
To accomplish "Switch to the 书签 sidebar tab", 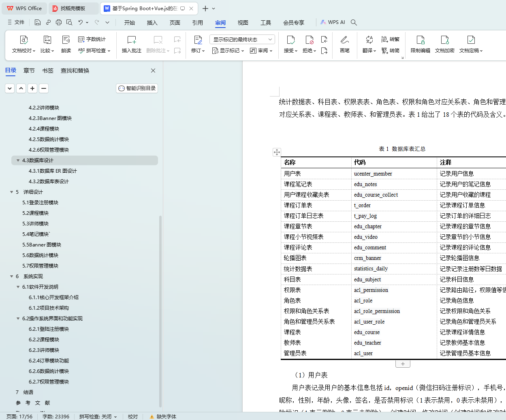I will point(48,71).
